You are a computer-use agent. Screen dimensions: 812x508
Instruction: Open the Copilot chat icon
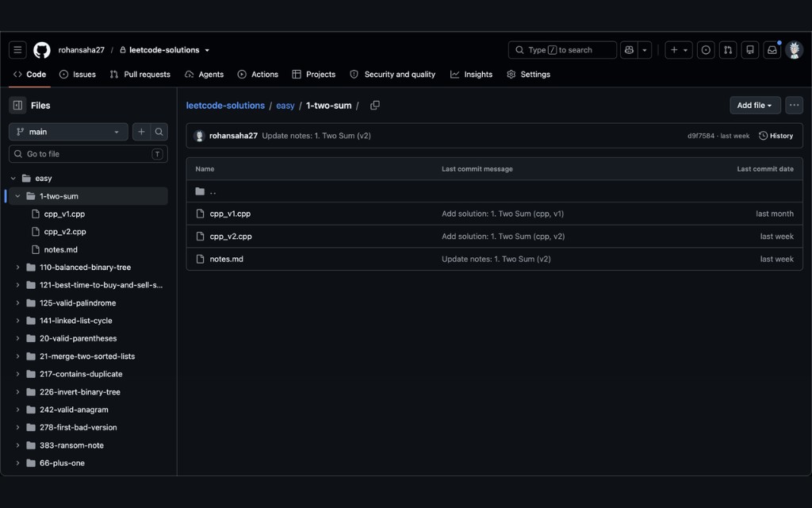point(629,50)
